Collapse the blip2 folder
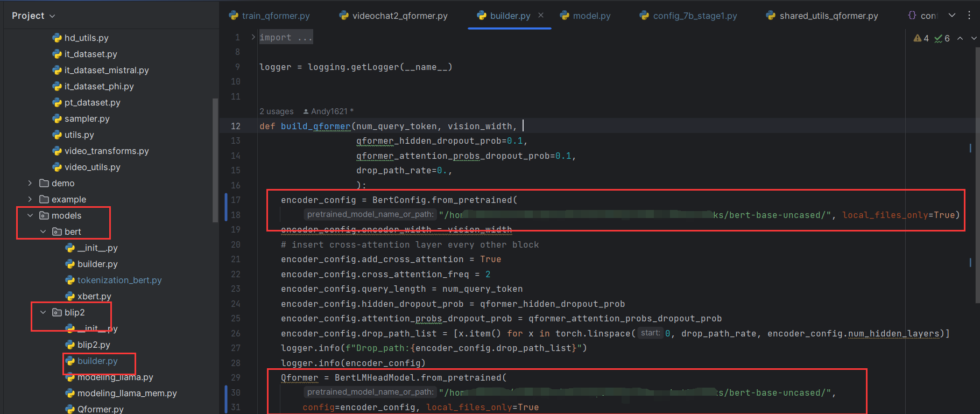 tap(43, 312)
